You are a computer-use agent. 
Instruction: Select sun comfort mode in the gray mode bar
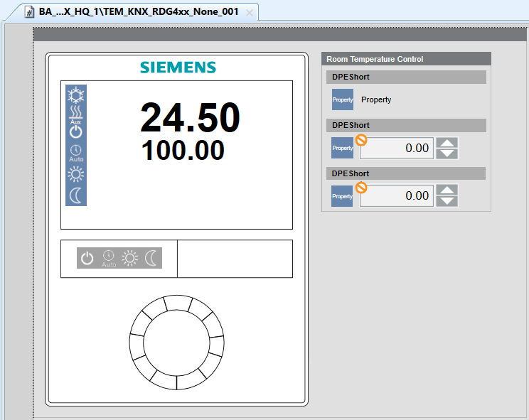pyautogui.click(x=129, y=259)
